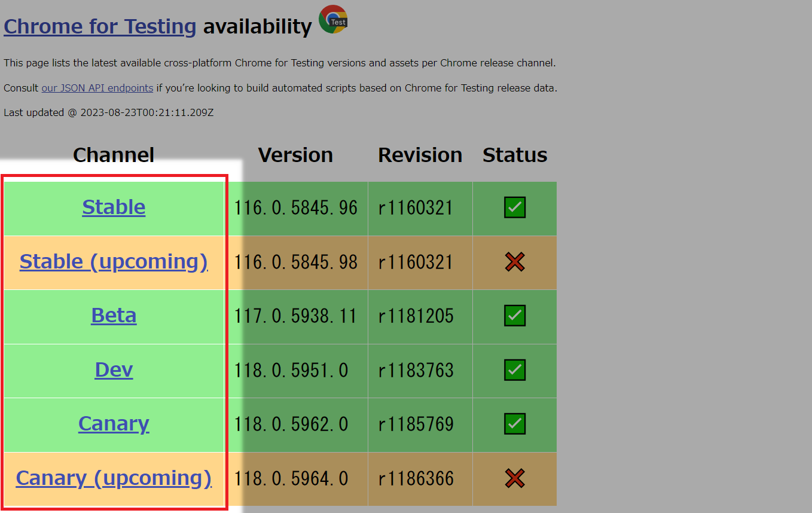Click the red cross in Canary (upcoming) row
This screenshot has width=812, height=513.
pos(515,478)
